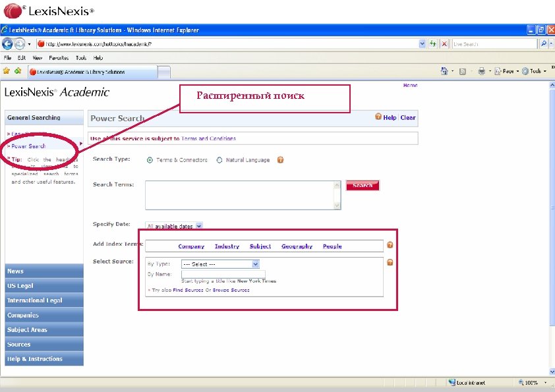Select the Terms & Connectors radio button
The width and height of the screenshot is (555, 392).
pyautogui.click(x=150, y=160)
